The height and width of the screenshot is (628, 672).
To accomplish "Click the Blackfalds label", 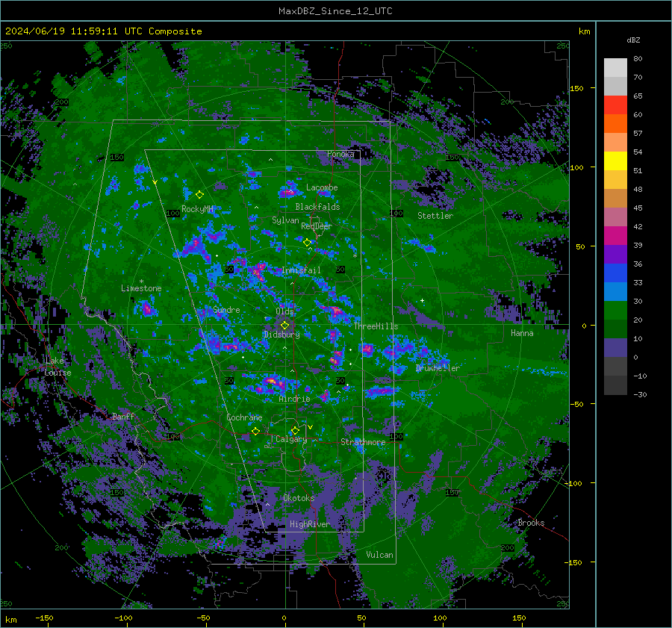I will (317, 207).
